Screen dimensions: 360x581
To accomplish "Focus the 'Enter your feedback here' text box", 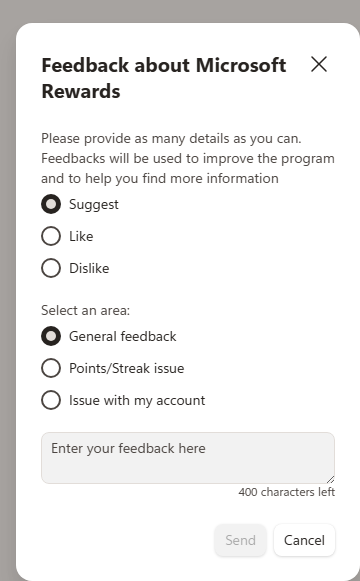I will pyautogui.click(x=188, y=458).
